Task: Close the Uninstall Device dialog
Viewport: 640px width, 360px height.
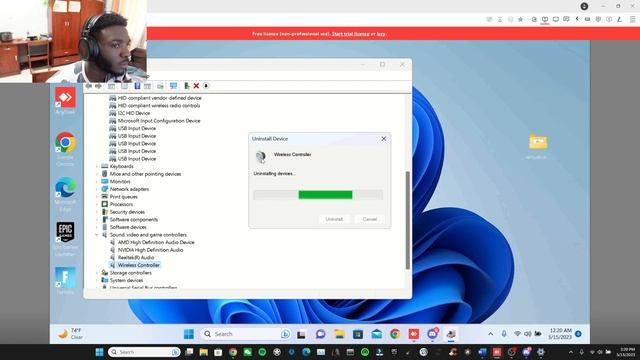Action: [384, 139]
